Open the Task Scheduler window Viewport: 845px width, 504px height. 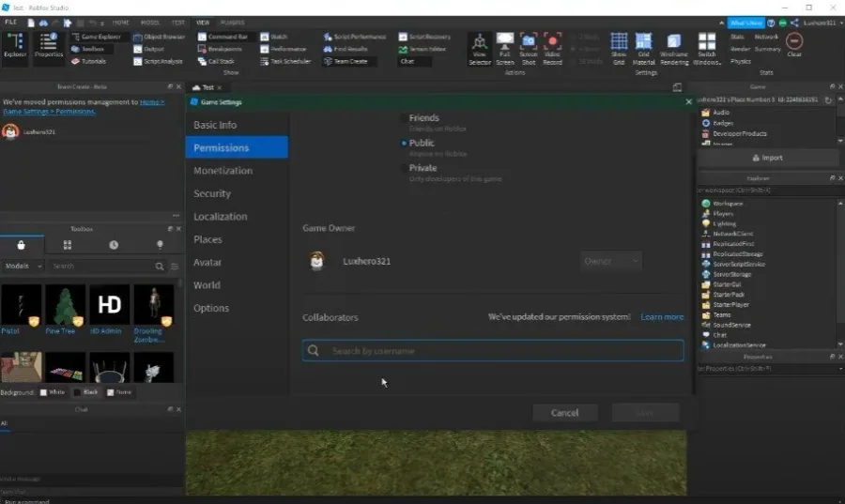point(285,61)
